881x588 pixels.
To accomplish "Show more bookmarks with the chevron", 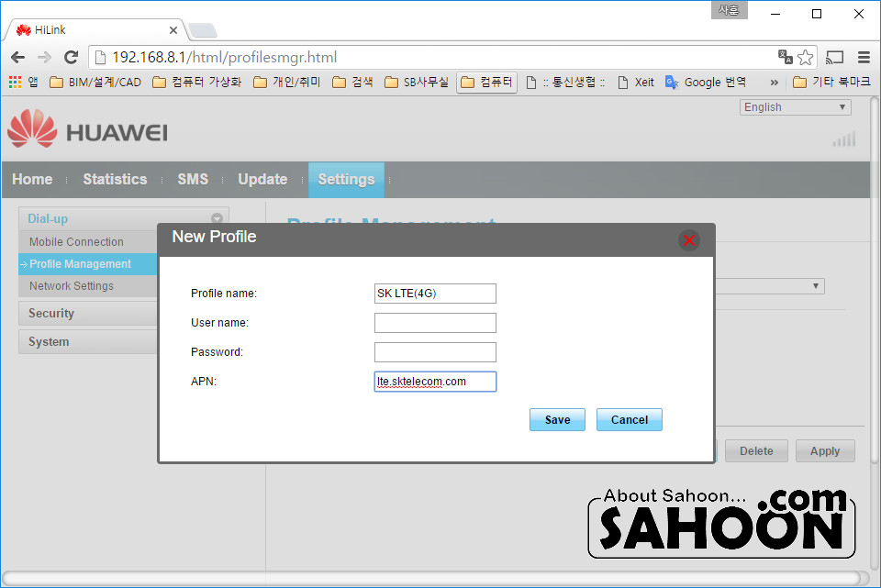I will pyautogui.click(x=775, y=83).
